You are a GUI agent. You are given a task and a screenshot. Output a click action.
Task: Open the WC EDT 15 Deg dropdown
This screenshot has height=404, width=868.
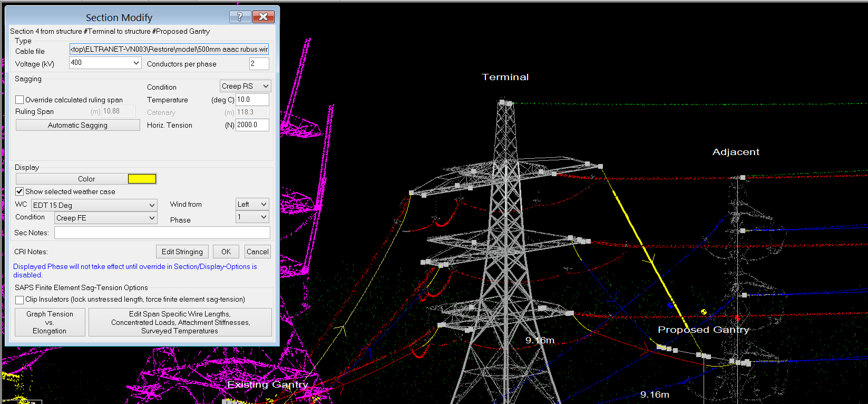[x=94, y=205]
